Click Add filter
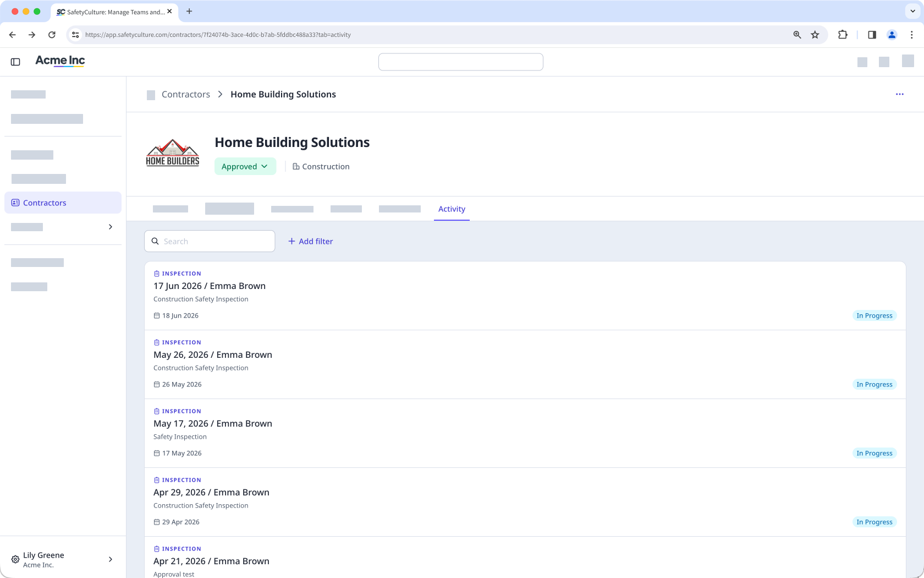The width and height of the screenshot is (924, 578). 311,241
